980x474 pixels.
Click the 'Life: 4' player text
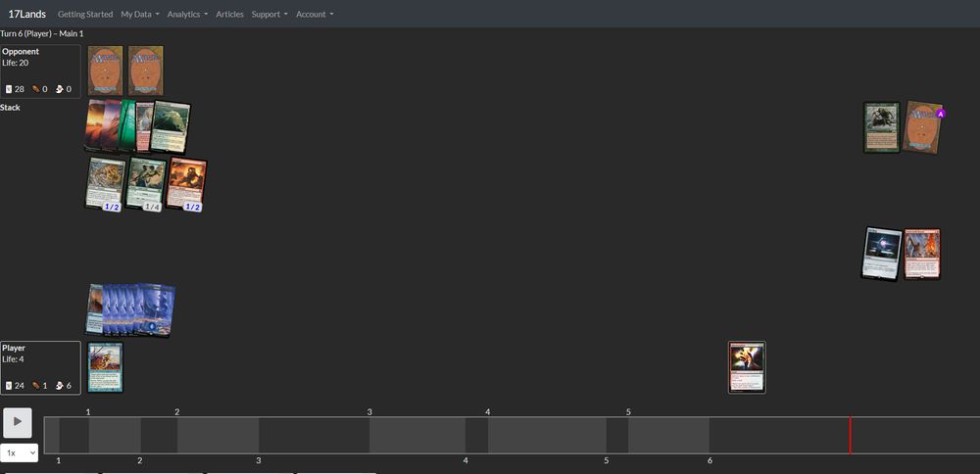[x=13, y=359]
